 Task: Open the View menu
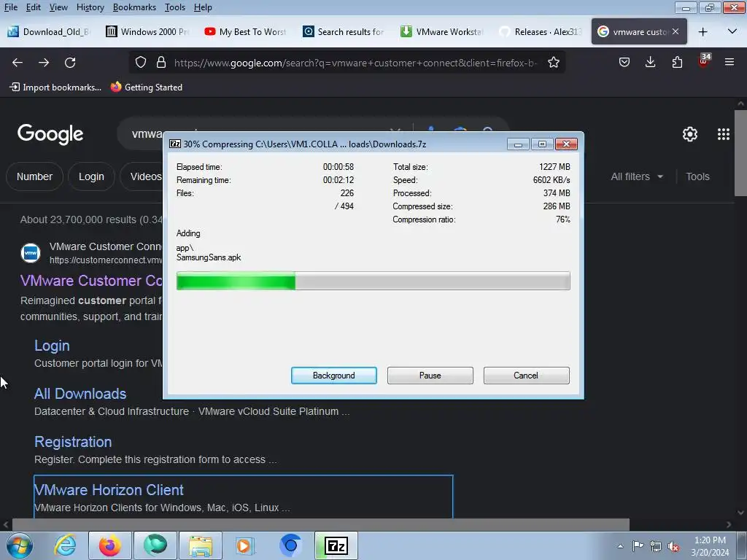click(58, 7)
